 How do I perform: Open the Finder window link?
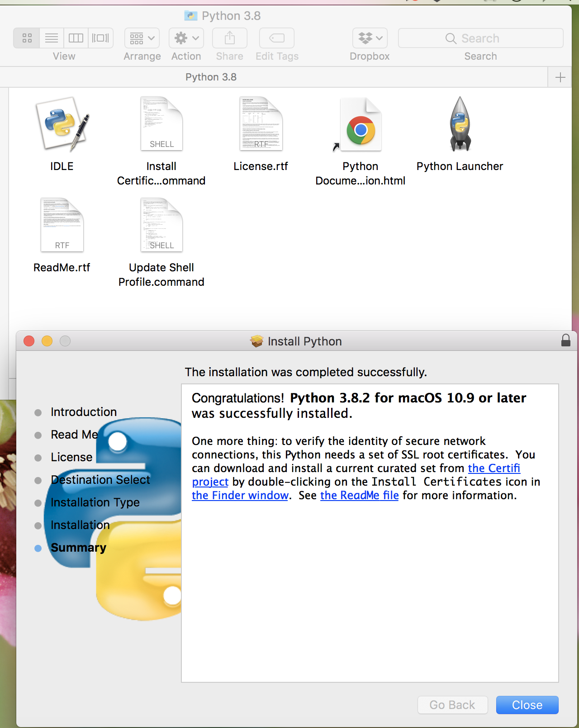point(240,495)
